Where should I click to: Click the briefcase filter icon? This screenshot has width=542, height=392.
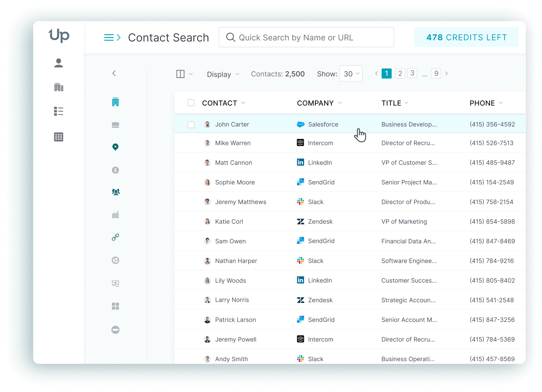pos(115,125)
